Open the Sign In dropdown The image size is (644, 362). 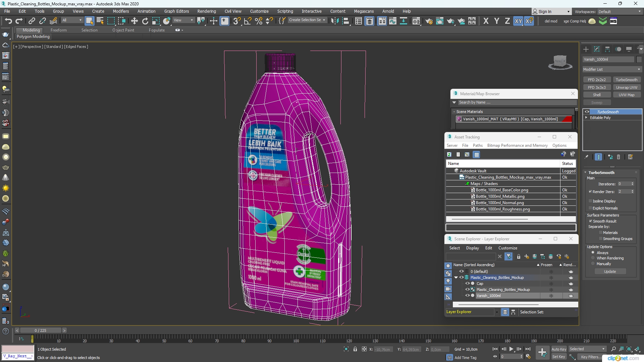551,11
